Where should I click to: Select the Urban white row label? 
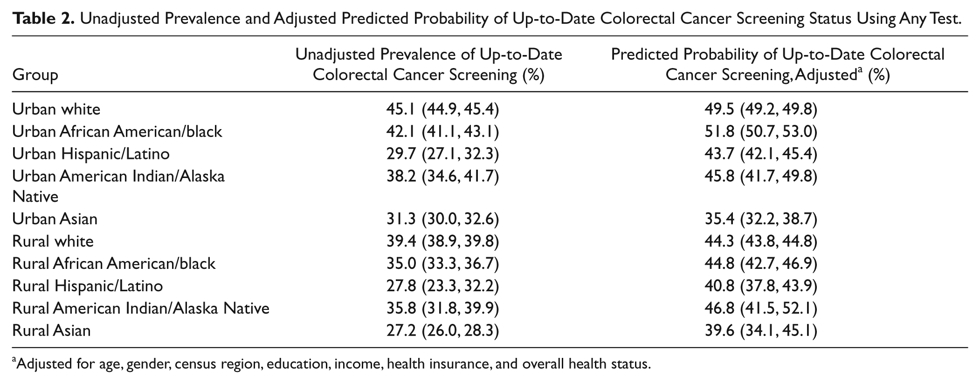tap(56, 109)
